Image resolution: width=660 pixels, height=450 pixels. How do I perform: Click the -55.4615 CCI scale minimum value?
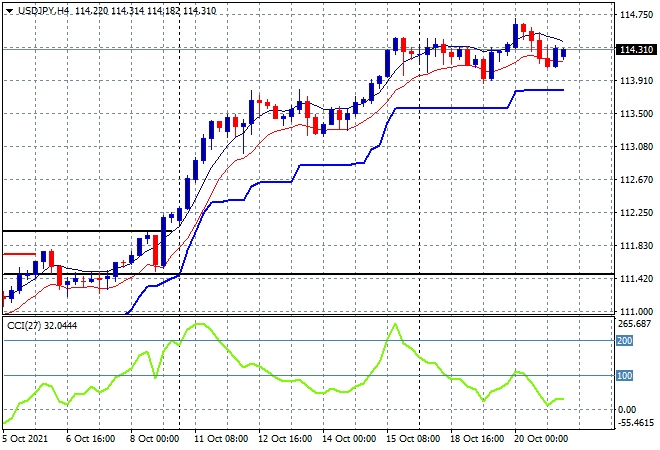(x=636, y=422)
